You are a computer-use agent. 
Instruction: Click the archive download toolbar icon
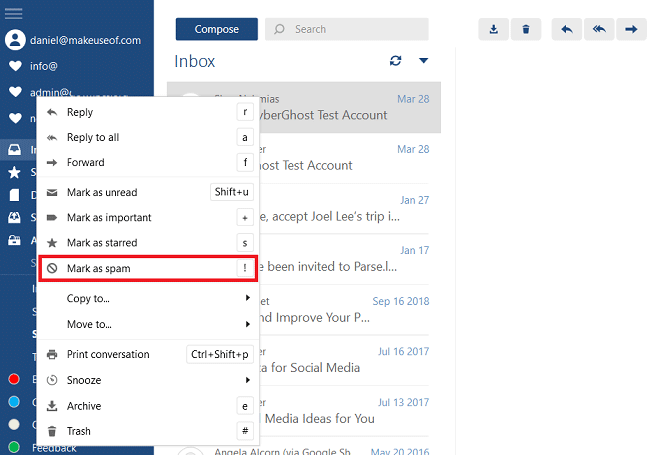pyautogui.click(x=494, y=29)
